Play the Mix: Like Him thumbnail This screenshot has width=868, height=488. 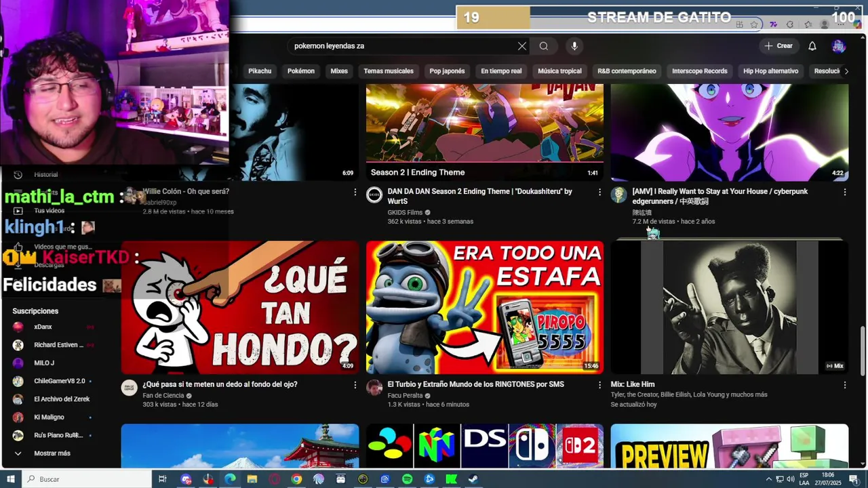tap(730, 308)
